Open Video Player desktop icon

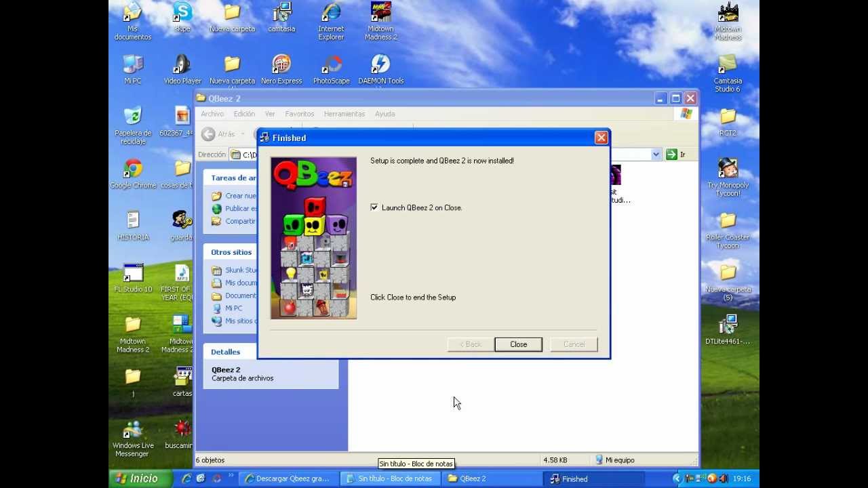[182, 69]
